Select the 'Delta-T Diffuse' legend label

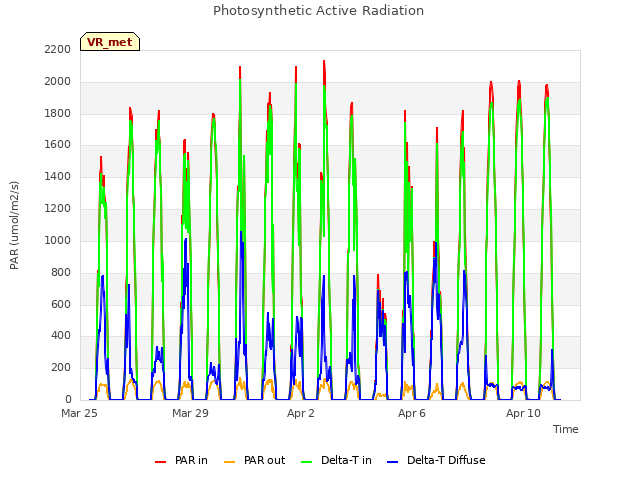click(x=446, y=460)
